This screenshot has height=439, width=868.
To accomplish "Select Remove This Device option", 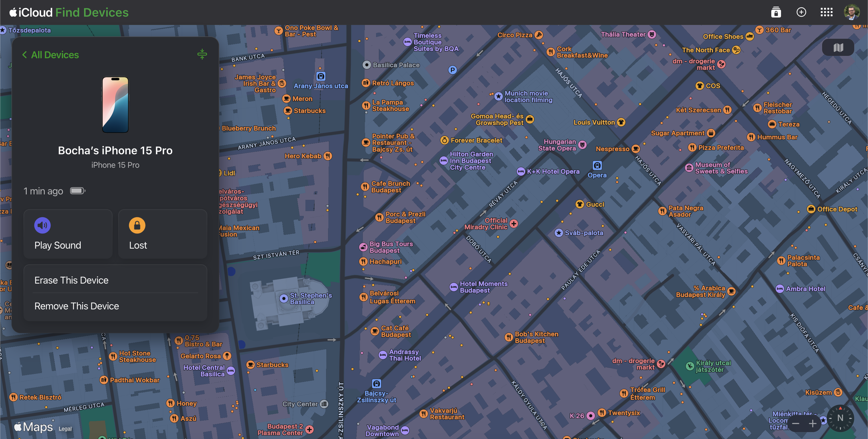I will (76, 306).
